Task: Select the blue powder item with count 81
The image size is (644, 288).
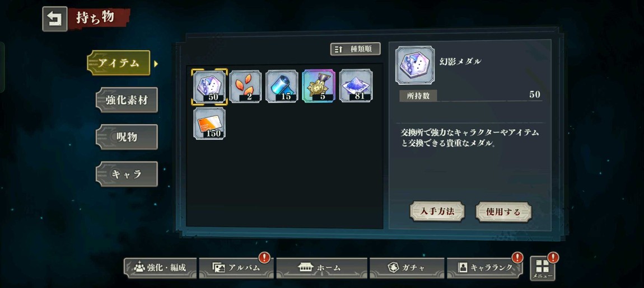Action: tap(356, 86)
